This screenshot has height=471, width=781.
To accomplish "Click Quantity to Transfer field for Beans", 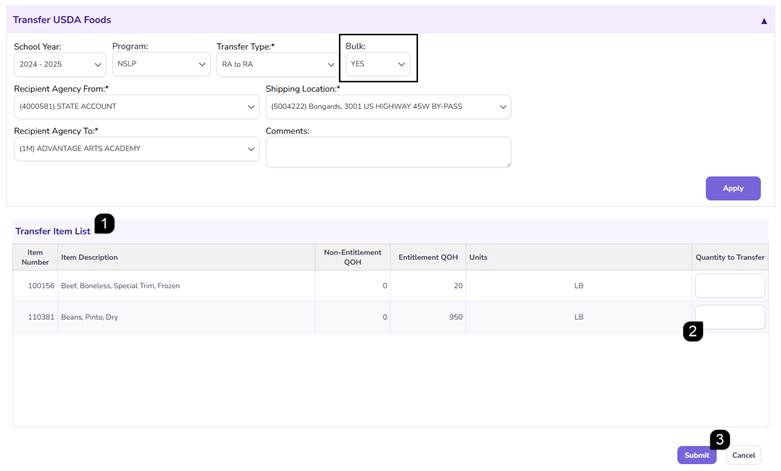I will (730, 317).
